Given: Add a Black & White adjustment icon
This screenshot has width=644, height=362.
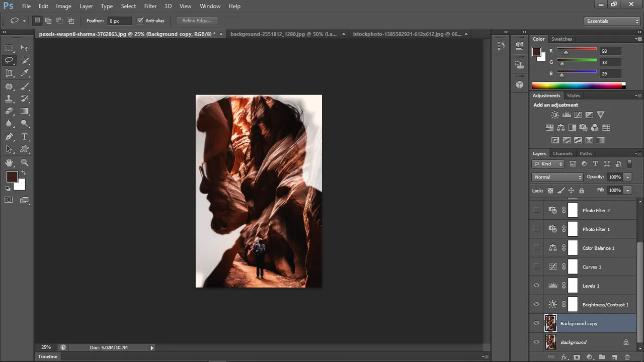Looking at the screenshot, I should coord(572,128).
